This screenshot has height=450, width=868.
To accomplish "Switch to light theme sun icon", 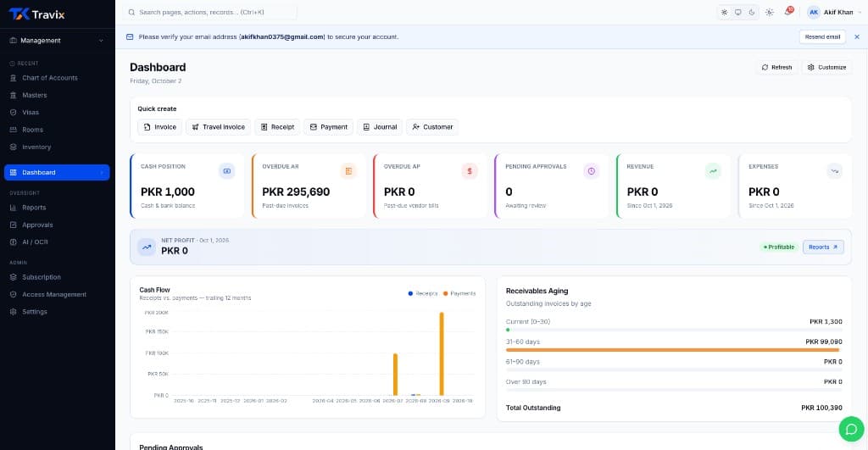I will coord(724,12).
